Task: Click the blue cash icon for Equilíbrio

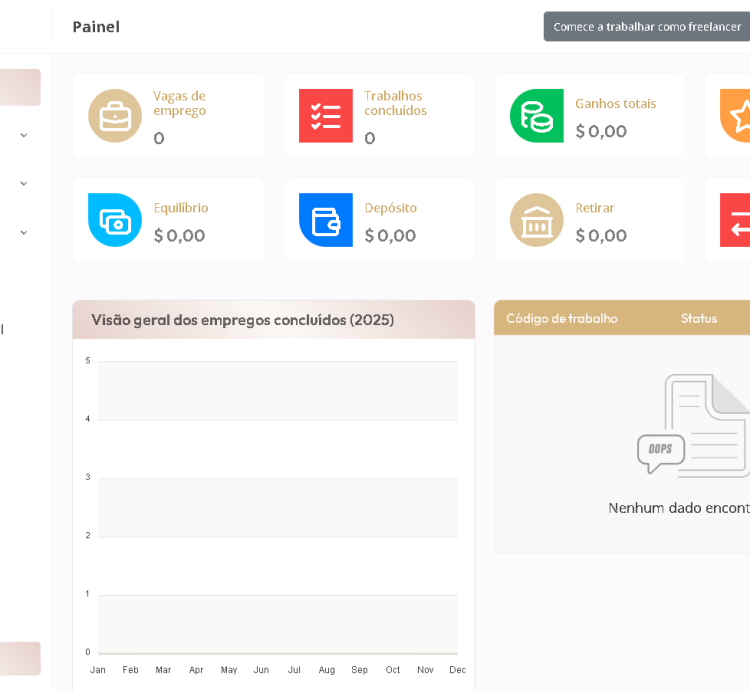Action: pos(115,220)
